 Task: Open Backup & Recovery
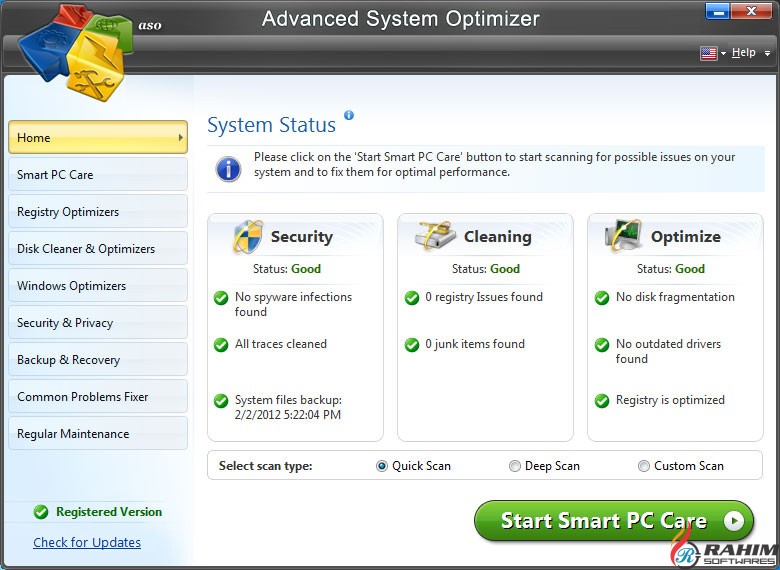(98, 359)
